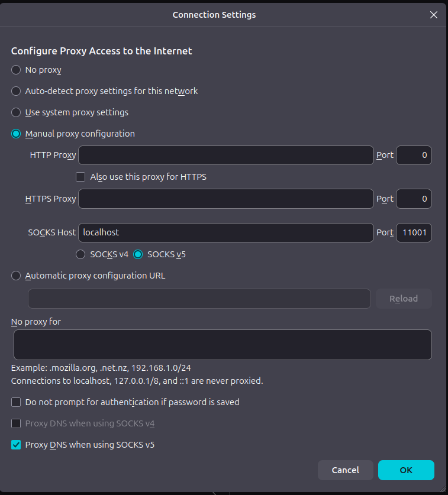Select the No proxy option
The width and height of the screenshot is (448, 495).
(x=16, y=70)
